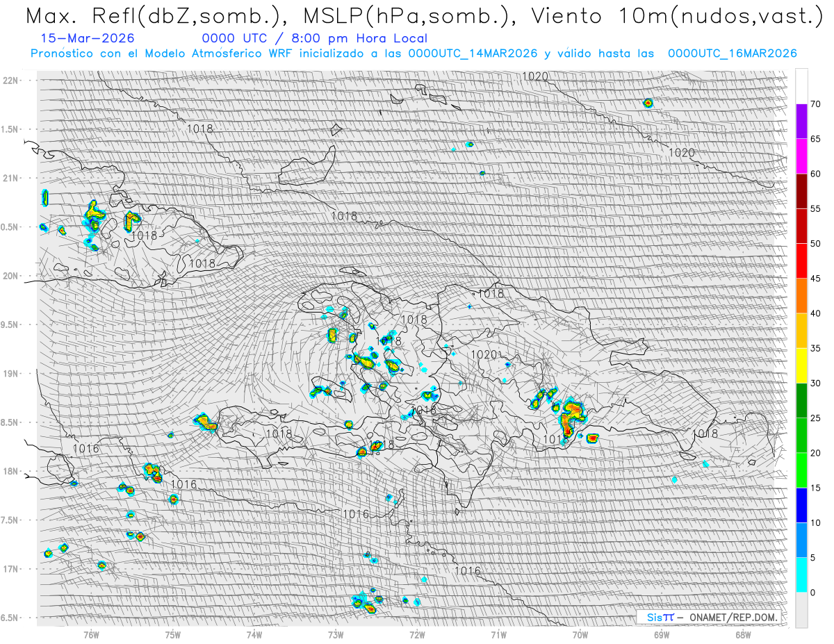Click the "74W" longitude label
834x644 pixels.
point(254,634)
